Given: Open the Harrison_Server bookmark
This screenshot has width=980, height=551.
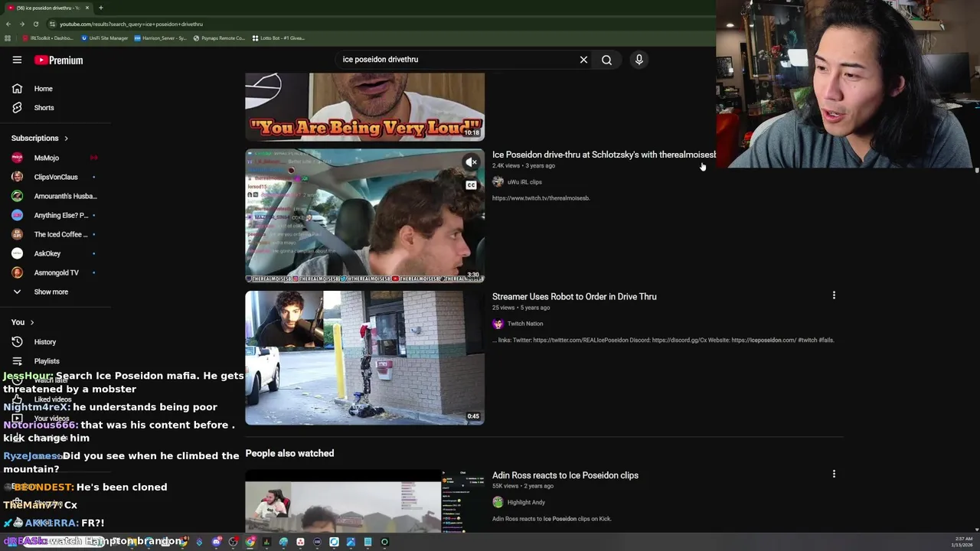Looking at the screenshot, I should pos(160,38).
